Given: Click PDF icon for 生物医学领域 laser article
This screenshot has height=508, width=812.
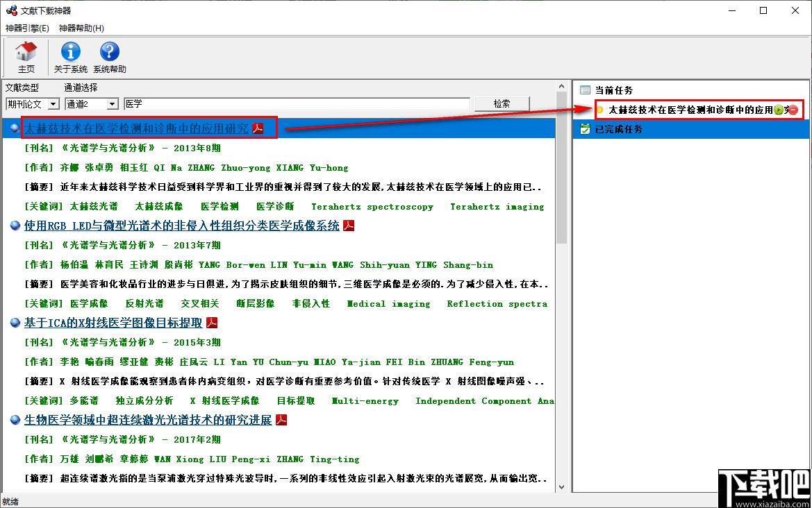Looking at the screenshot, I should pyautogui.click(x=281, y=420).
